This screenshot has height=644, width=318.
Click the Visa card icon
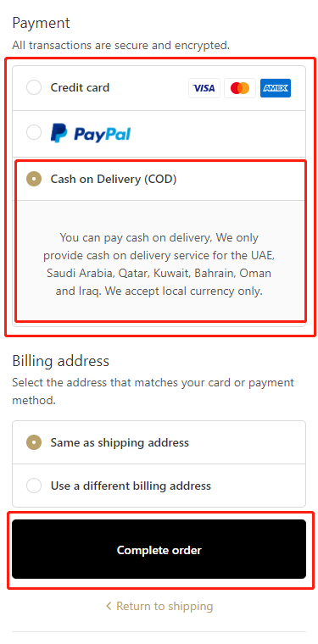tap(204, 88)
